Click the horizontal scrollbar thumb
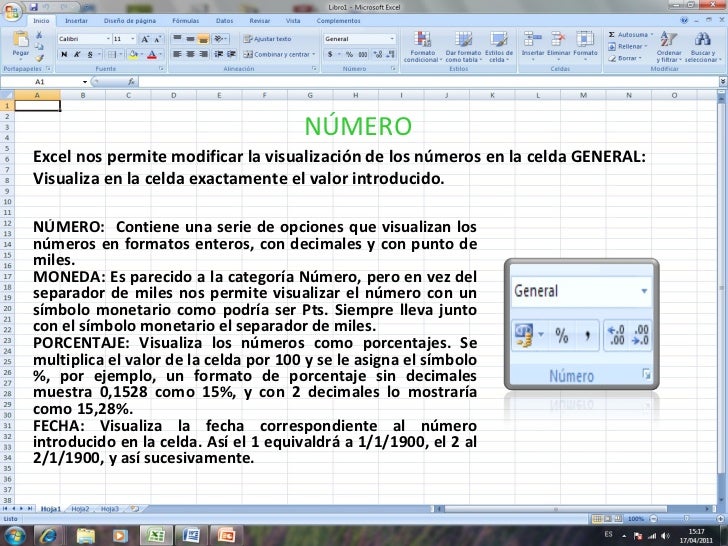Viewport: 728px width, 546px height. pyautogui.click(x=556, y=509)
